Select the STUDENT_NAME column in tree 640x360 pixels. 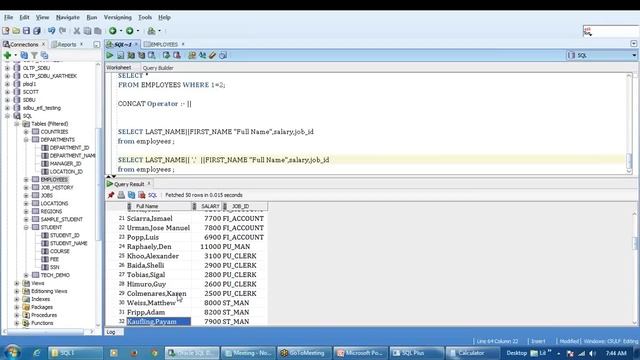pos(69,243)
